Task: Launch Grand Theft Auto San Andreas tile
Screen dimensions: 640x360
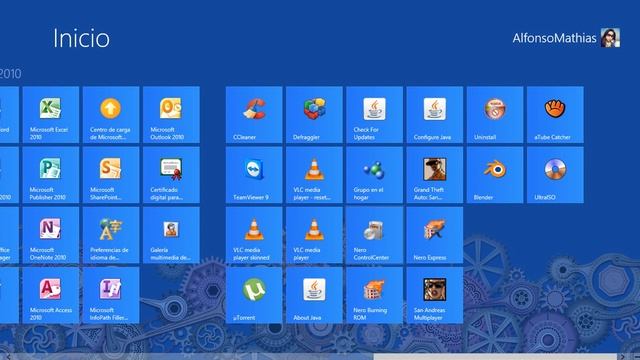Action: pyautogui.click(x=435, y=175)
